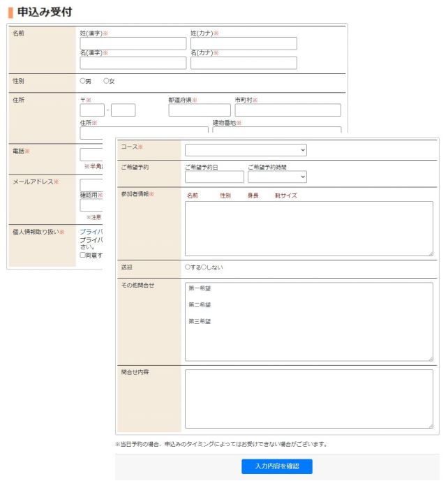The width and height of the screenshot is (448, 488).
Task: Click the 問合せ内容 text area
Action: [x=309, y=399]
